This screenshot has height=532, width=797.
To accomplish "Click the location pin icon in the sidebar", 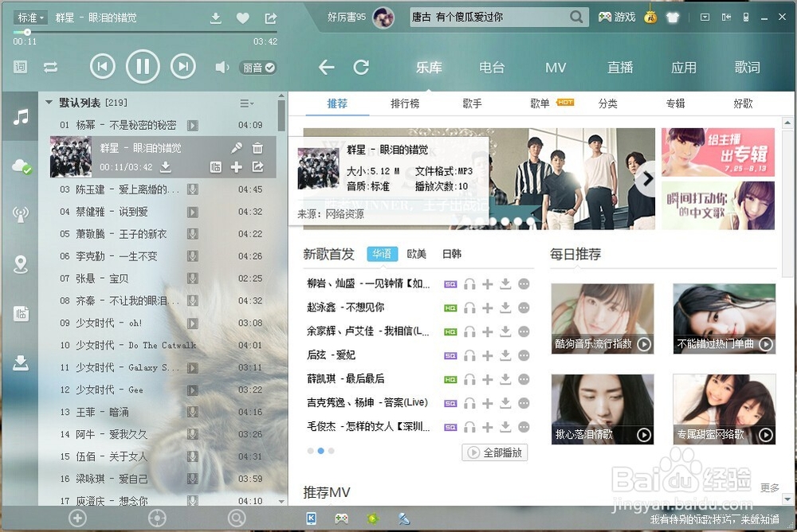I will click(x=20, y=263).
